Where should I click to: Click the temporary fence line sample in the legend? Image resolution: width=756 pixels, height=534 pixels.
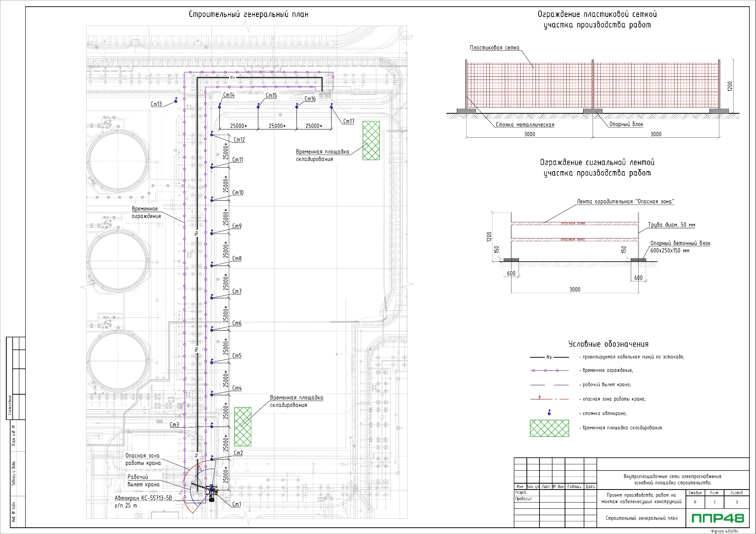coord(549,370)
